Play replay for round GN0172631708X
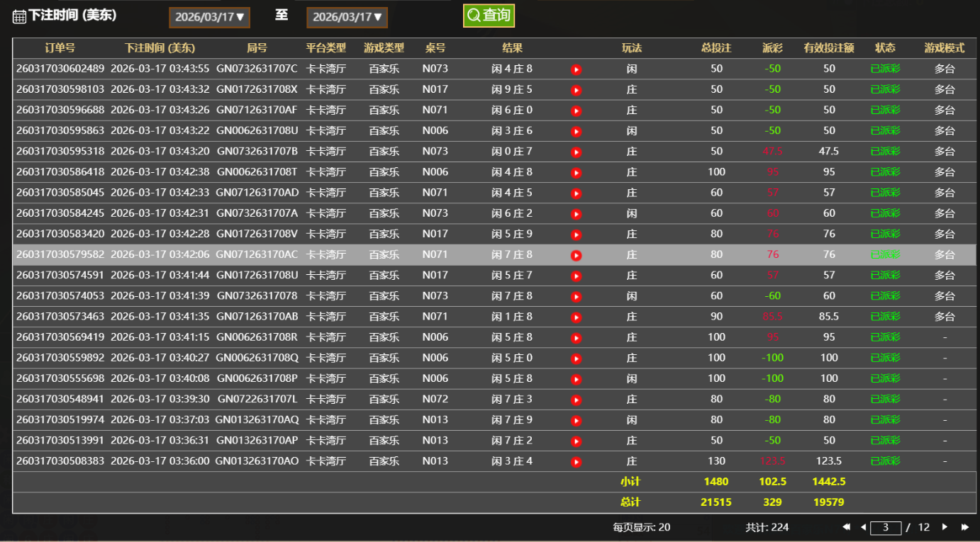 tap(577, 90)
